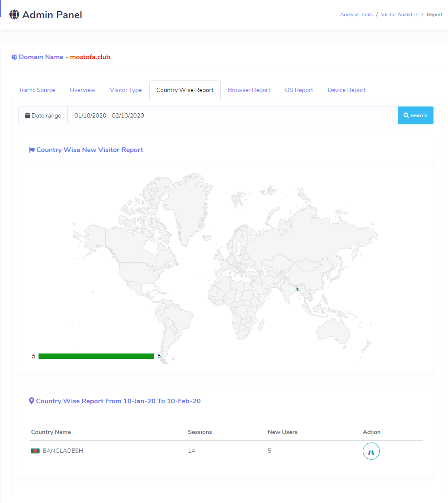Screen dimensions: 448x503
Task: Click the green visitor count legend bar
Action: click(x=96, y=356)
